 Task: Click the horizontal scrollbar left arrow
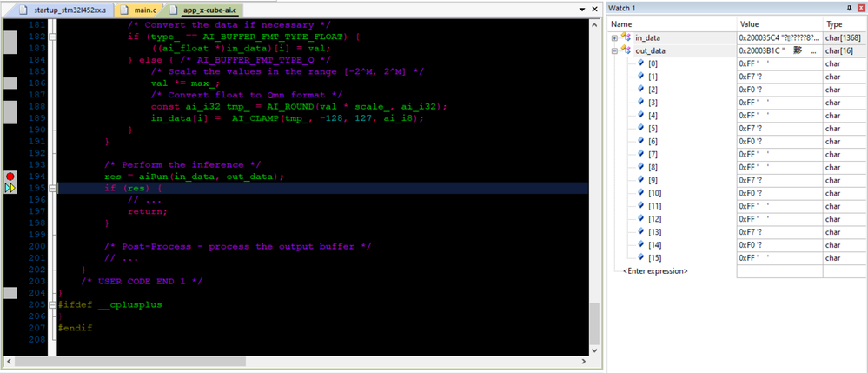[x=9, y=362]
